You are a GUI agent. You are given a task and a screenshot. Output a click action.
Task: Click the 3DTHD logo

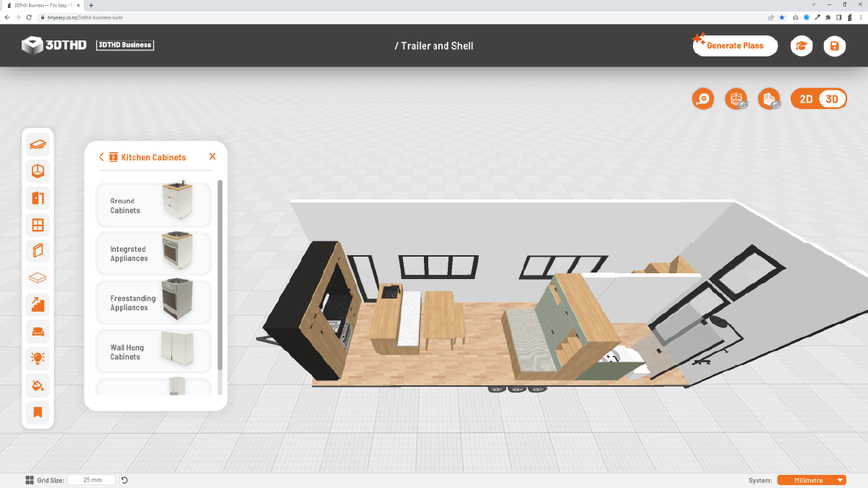[54, 45]
